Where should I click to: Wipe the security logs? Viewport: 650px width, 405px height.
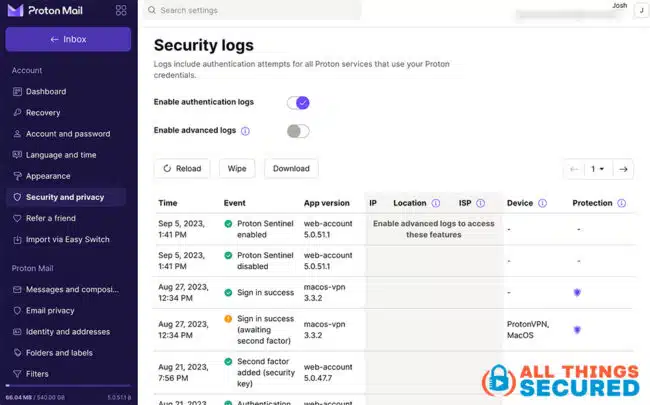[x=237, y=169]
